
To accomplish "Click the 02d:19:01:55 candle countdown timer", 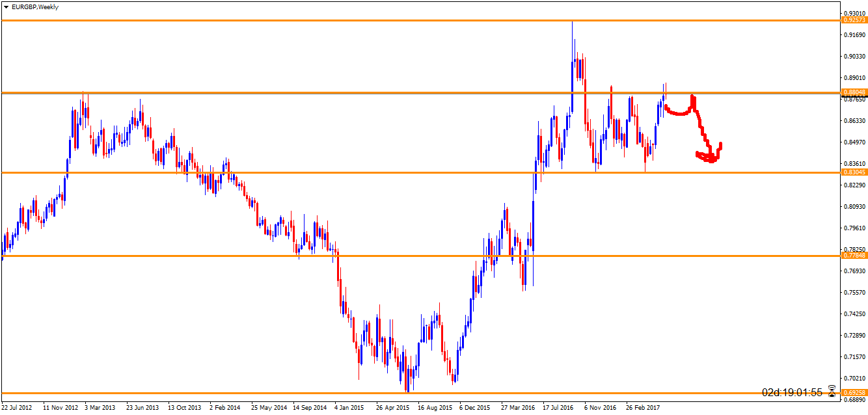I will [792, 392].
